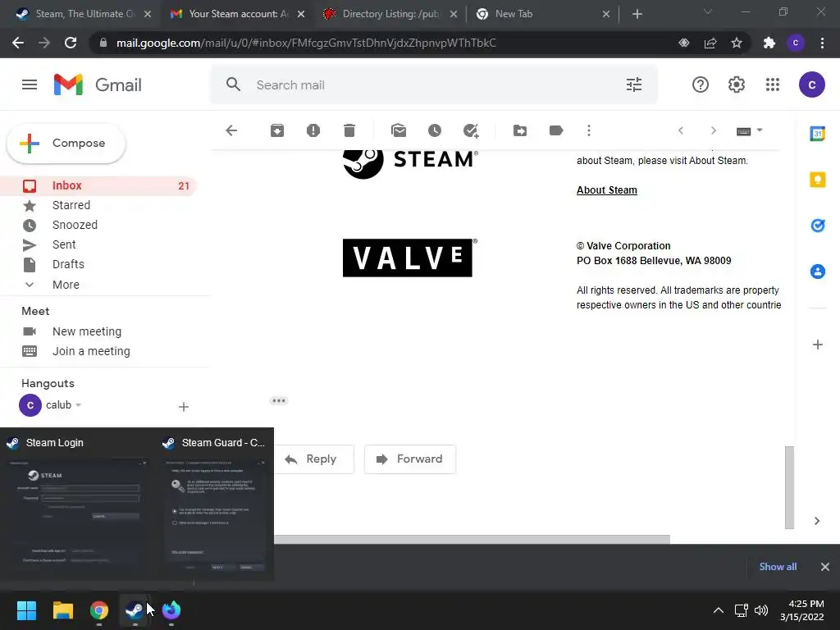
Task: Open Google Keep side panel
Action: [818, 180]
